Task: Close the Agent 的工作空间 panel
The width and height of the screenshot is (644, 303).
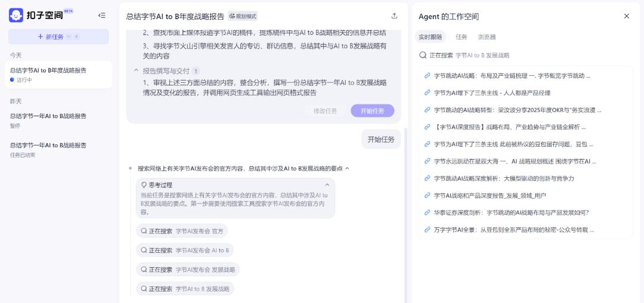Action: [x=626, y=16]
